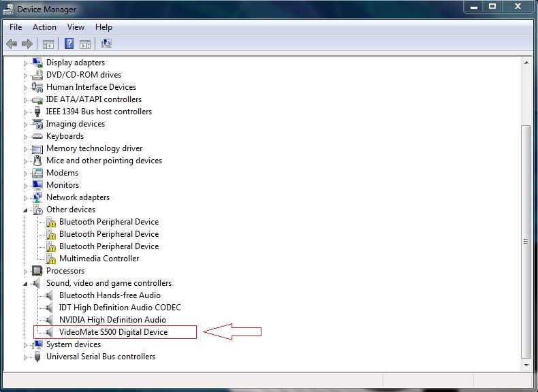Click the Network adapters category icon
This screenshot has height=392, width=538.
(37, 197)
